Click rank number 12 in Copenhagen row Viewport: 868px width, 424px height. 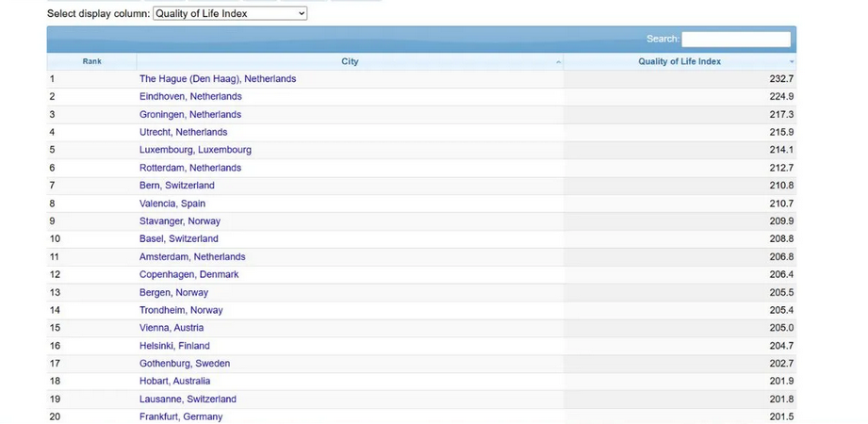tap(55, 274)
